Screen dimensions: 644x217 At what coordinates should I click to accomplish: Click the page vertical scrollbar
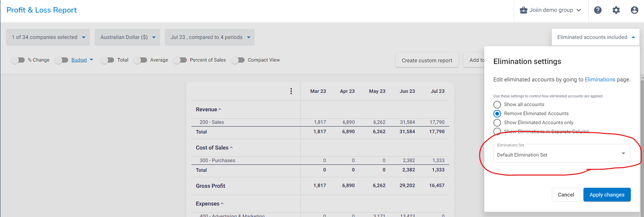click(642, 146)
